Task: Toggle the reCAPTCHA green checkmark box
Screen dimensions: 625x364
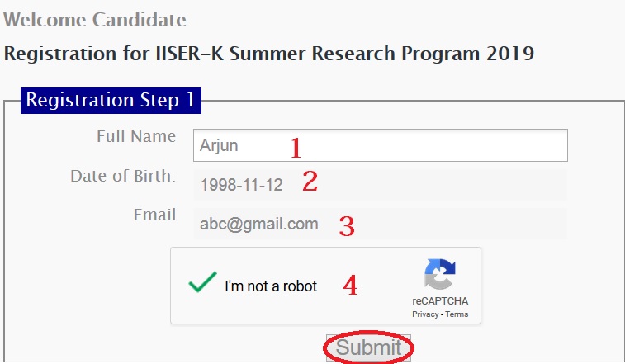Action: click(202, 285)
